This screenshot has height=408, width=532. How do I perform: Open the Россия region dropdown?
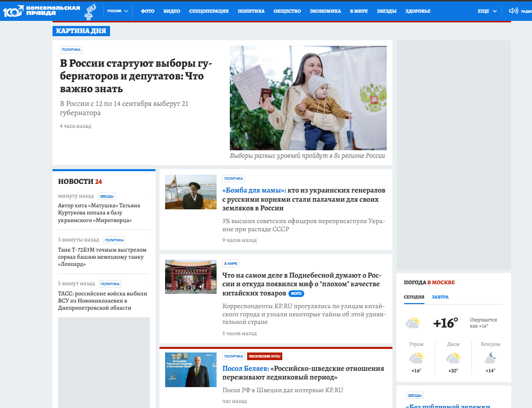click(118, 11)
